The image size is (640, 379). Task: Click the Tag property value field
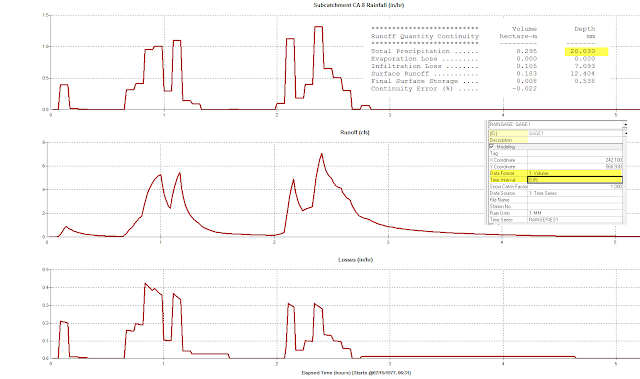coord(575,153)
